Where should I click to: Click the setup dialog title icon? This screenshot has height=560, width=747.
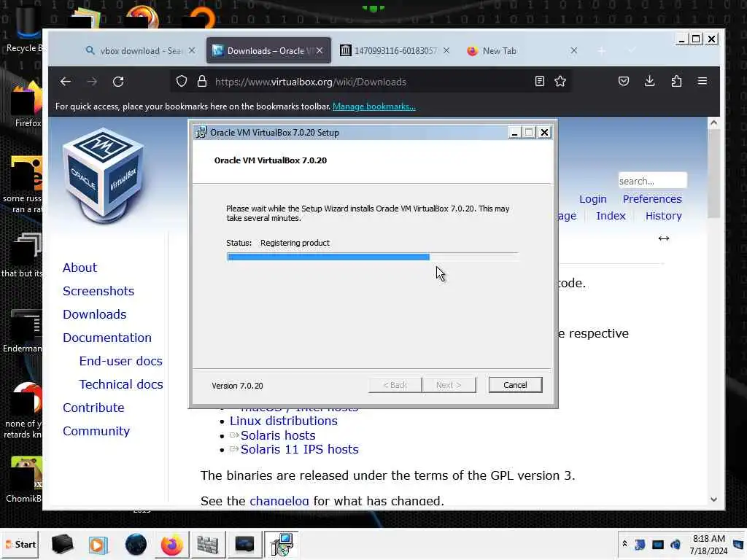point(201,133)
